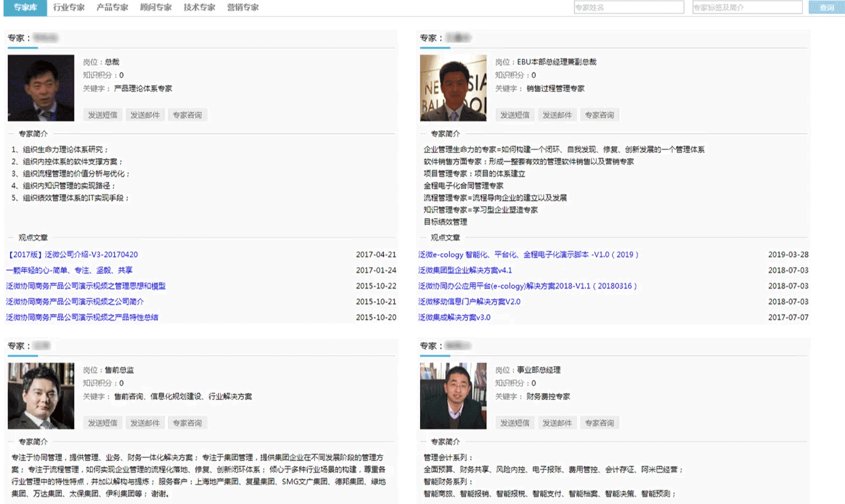Click 专家咨询 for 事业部总经理 expert
The image size is (845, 504).
(x=600, y=423)
